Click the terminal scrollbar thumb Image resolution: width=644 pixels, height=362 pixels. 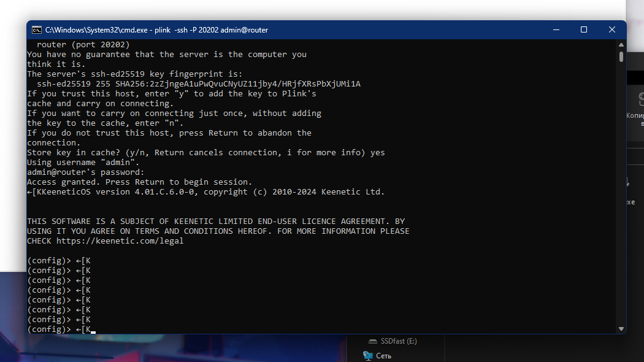pos(621,56)
